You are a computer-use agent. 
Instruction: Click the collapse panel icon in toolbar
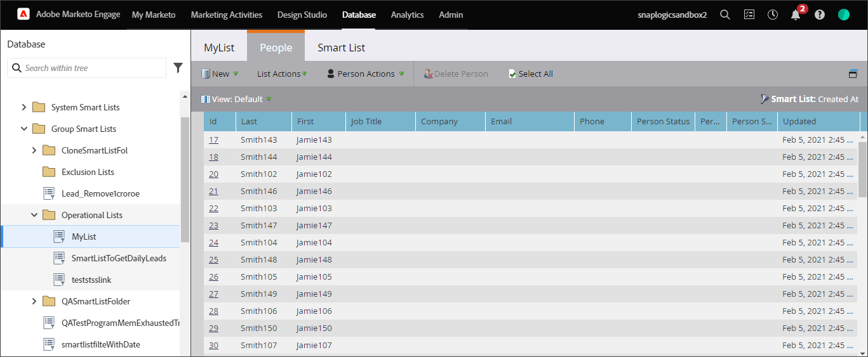(853, 74)
